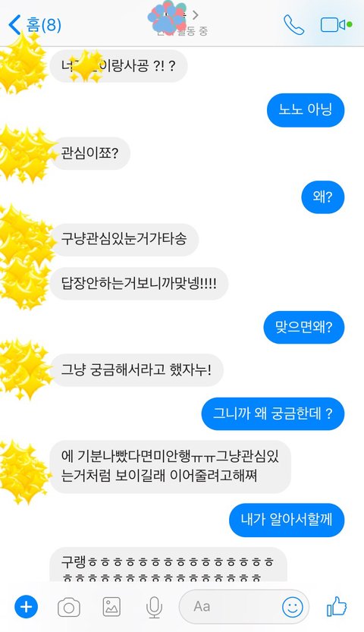
Task: Go back to 홈(8) chat list
Action: click(35, 25)
